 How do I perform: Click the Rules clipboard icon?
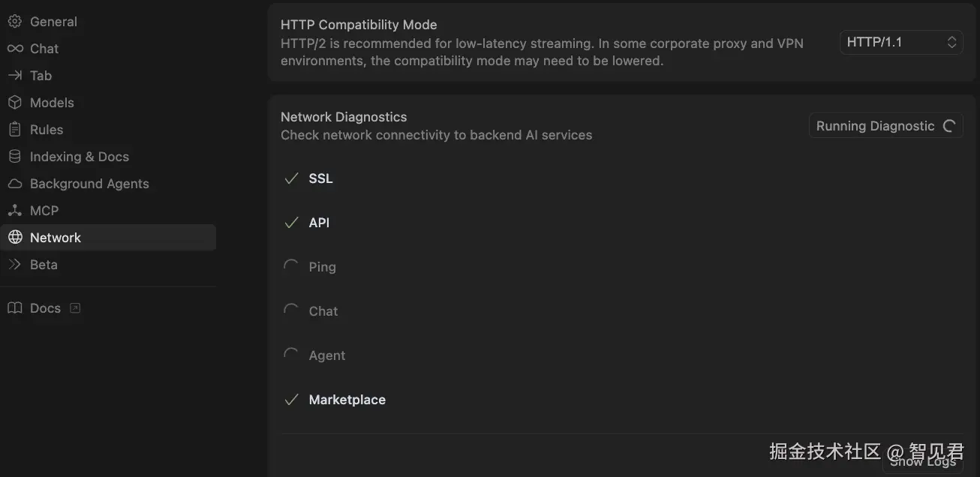(x=14, y=130)
